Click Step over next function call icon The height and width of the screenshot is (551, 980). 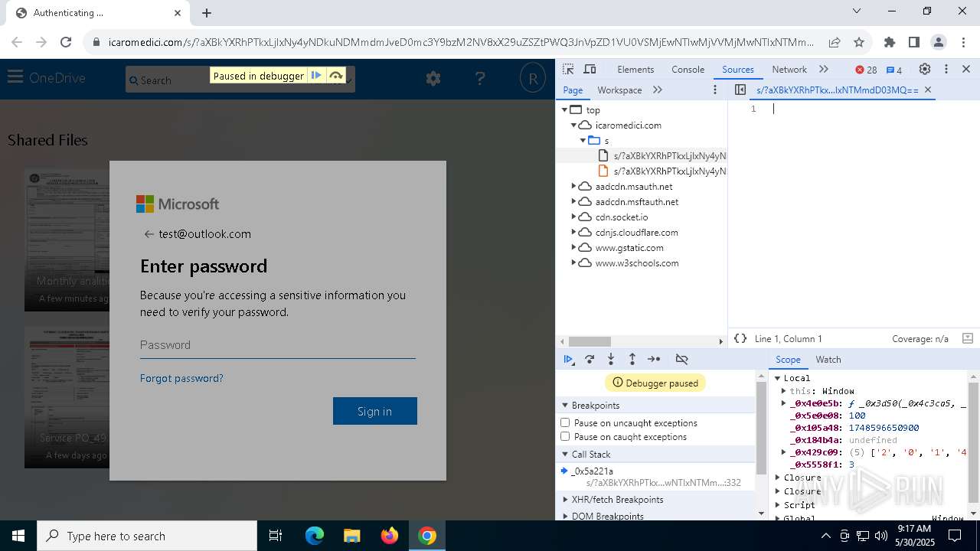tap(590, 359)
